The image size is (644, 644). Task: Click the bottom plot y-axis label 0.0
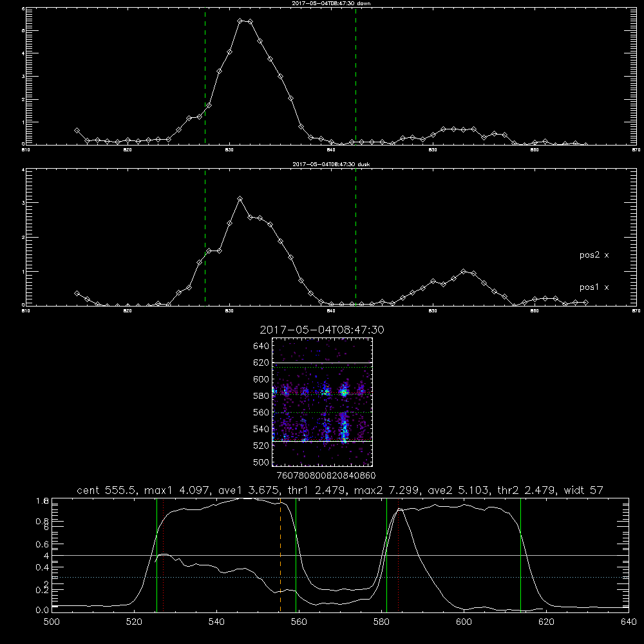point(43,611)
